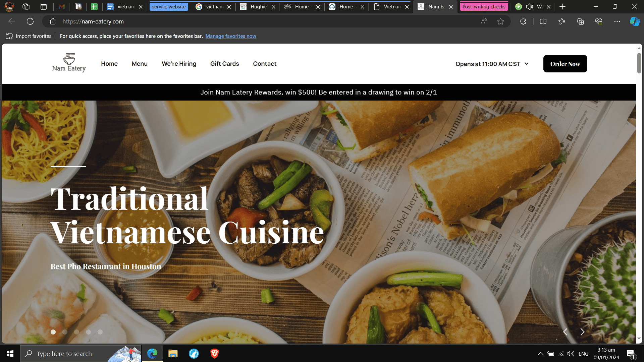Viewport: 644px width, 362px height.
Task: Open the taskbar volume icon
Action: (571, 354)
